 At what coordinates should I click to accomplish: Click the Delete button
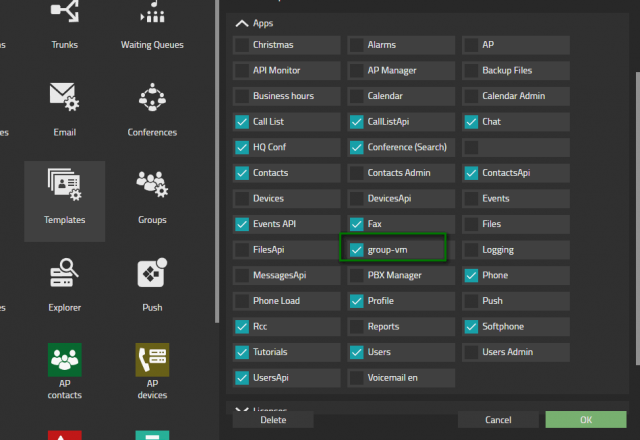point(273,420)
